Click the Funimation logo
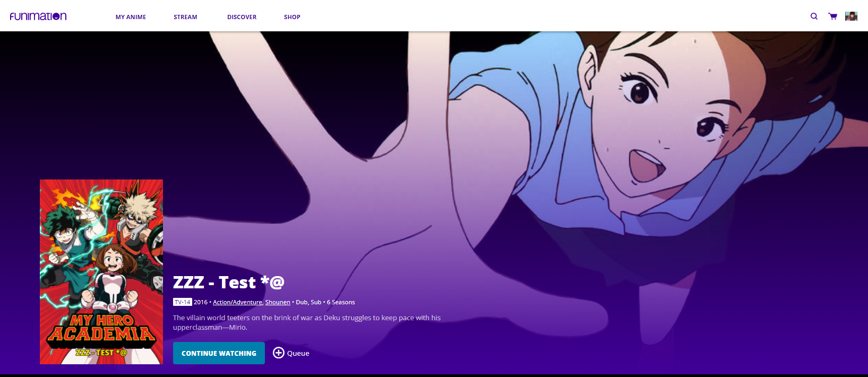The image size is (868, 377). click(38, 16)
